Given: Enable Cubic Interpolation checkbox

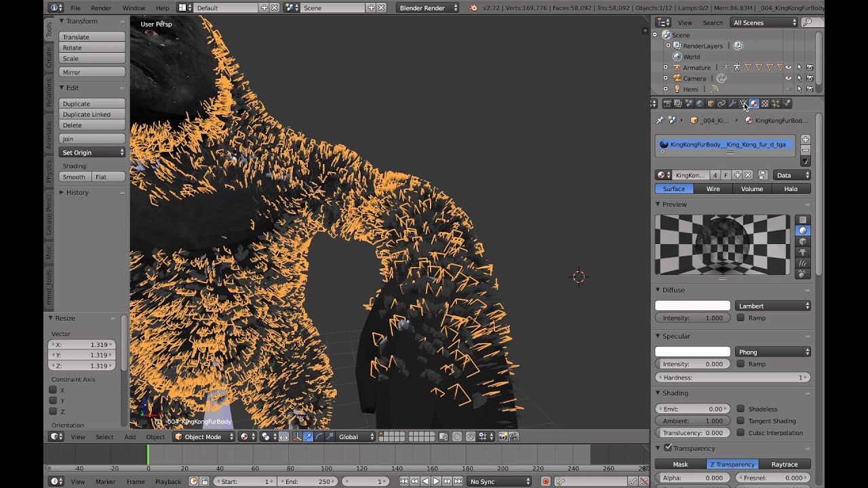Looking at the screenshot, I should [741, 432].
